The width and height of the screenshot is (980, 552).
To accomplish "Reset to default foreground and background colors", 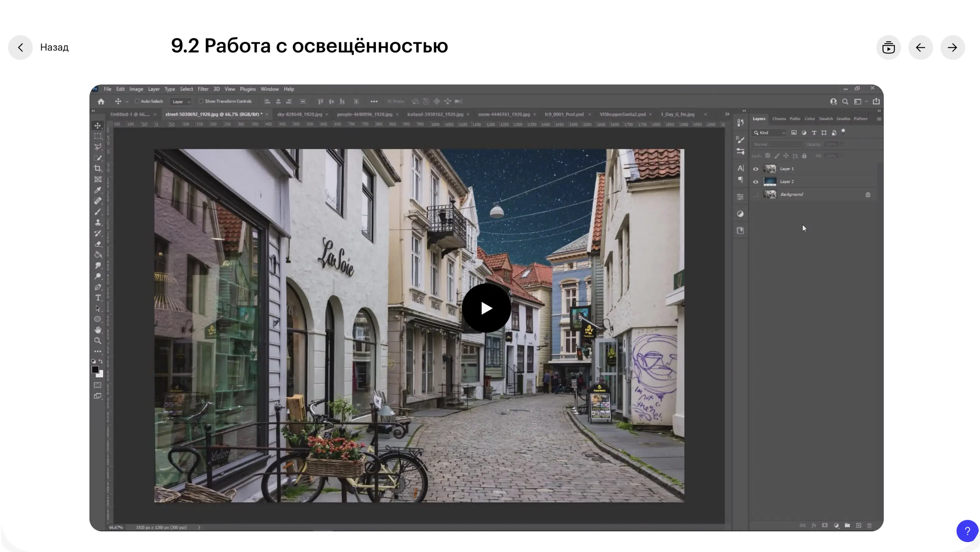I will [94, 361].
